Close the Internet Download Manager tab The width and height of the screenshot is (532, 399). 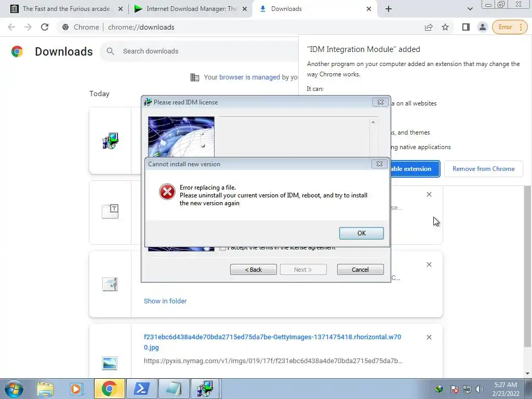pos(245,9)
